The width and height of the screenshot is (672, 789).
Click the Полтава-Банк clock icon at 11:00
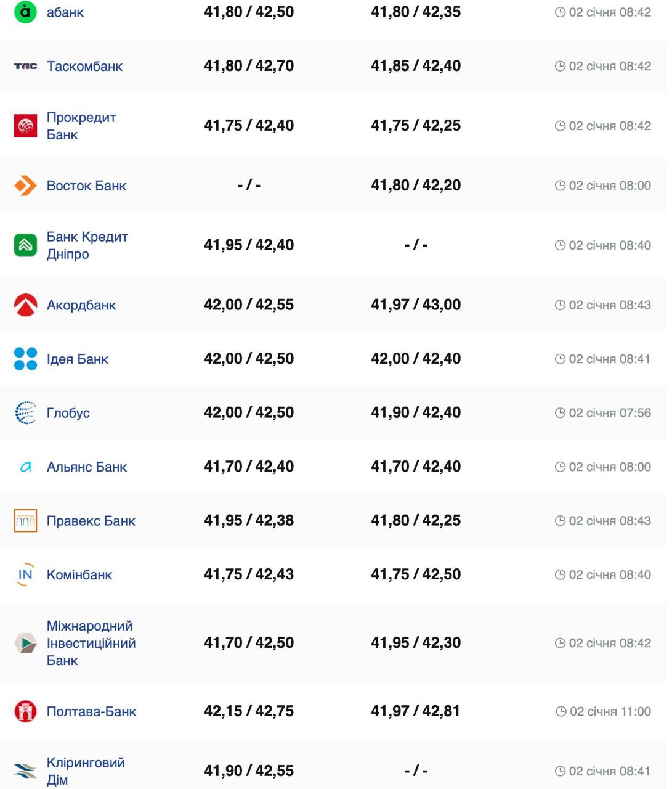[x=561, y=711]
